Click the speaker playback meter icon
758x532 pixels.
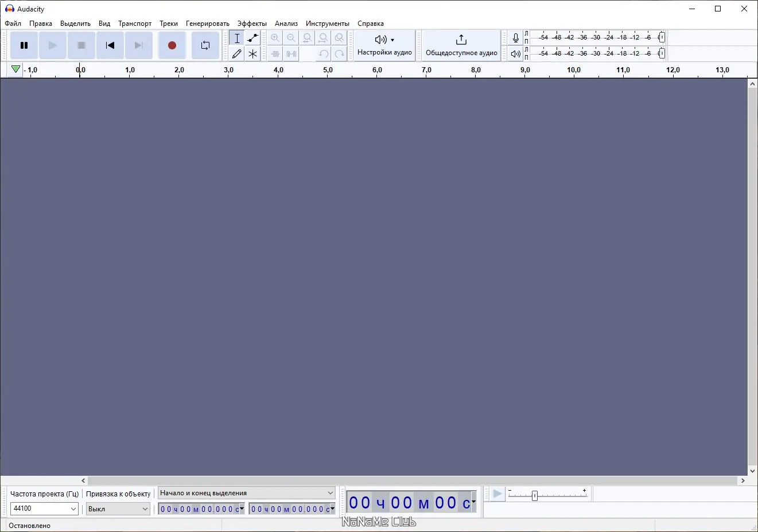[516, 54]
